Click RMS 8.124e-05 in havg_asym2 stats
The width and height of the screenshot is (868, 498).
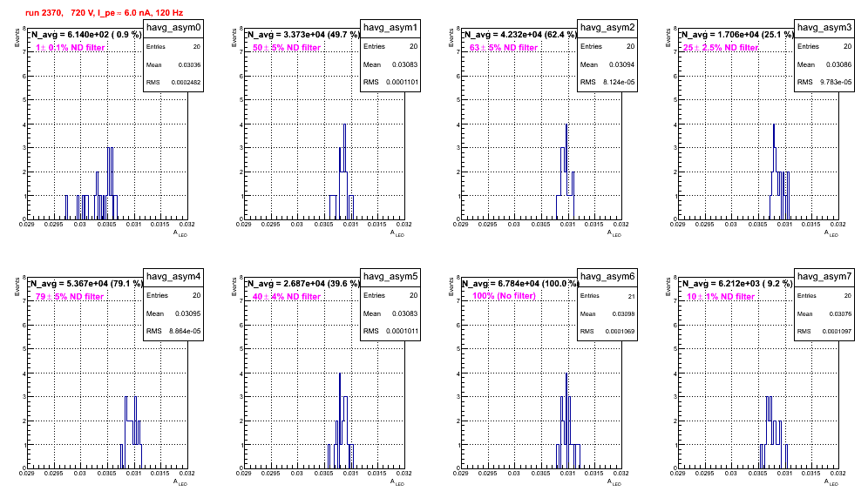point(607,82)
